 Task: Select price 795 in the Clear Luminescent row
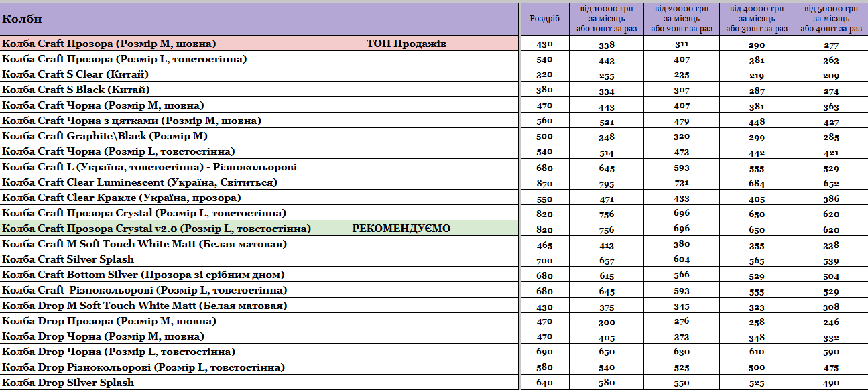click(x=607, y=184)
